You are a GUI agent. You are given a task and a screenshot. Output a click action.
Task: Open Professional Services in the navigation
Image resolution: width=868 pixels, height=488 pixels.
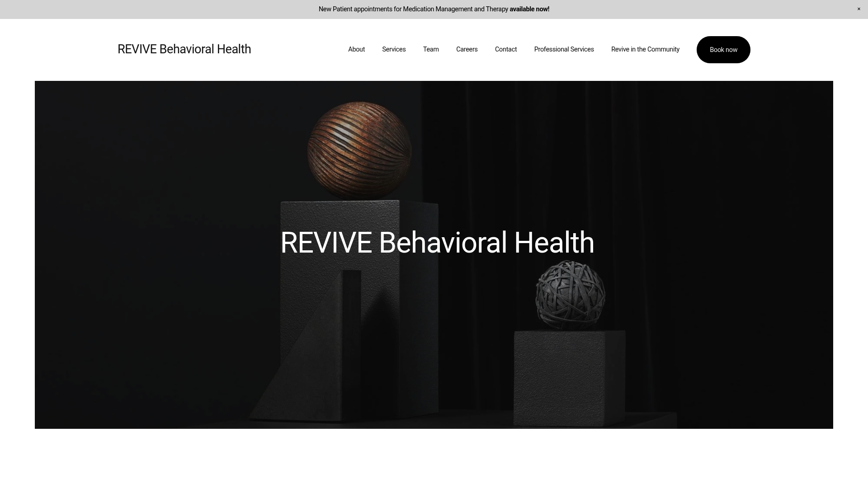click(564, 49)
